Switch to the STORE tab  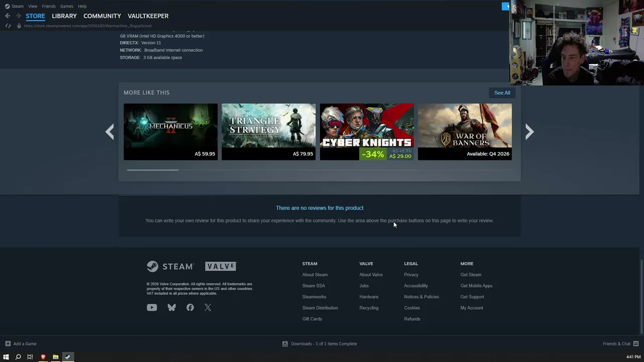click(35, 16)
